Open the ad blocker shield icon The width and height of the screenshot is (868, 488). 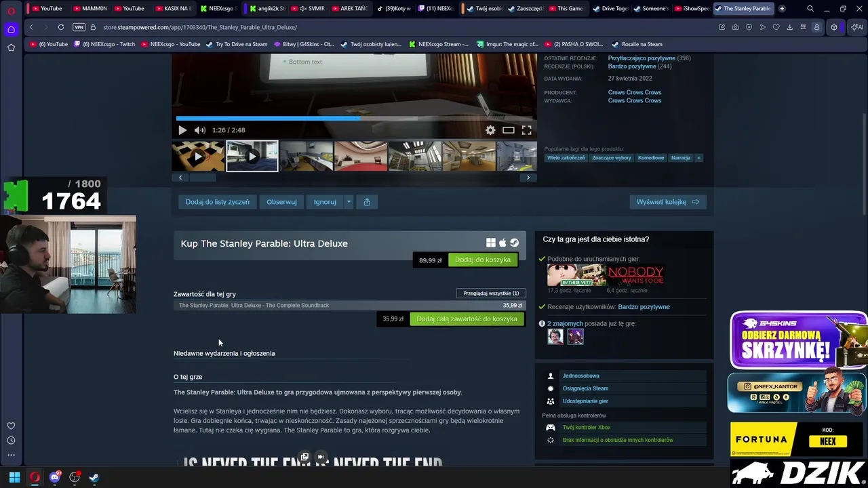tap(749, 27)
